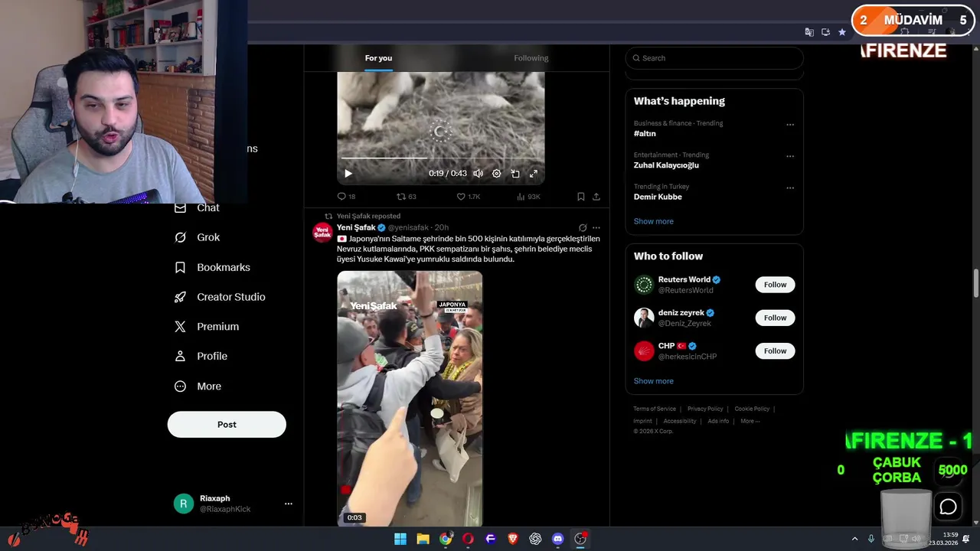Open the Accessibility footer link
Screen dimensions: 980x551
(x=680, y=421)
